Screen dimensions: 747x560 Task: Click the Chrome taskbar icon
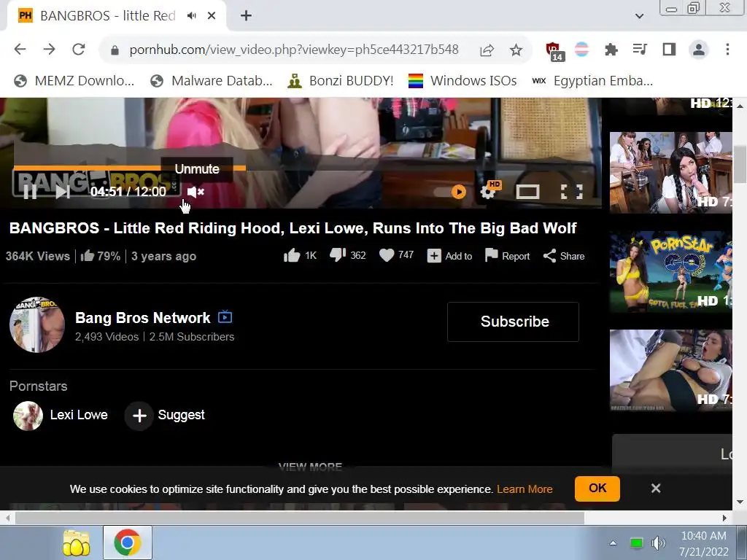[127, 542]
